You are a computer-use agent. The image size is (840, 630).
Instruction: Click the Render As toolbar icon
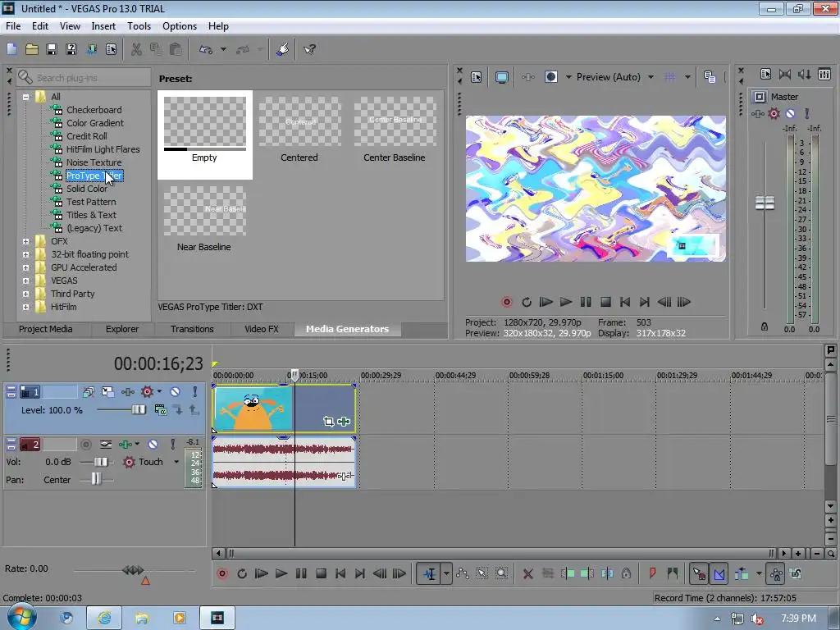pos(91,49)
